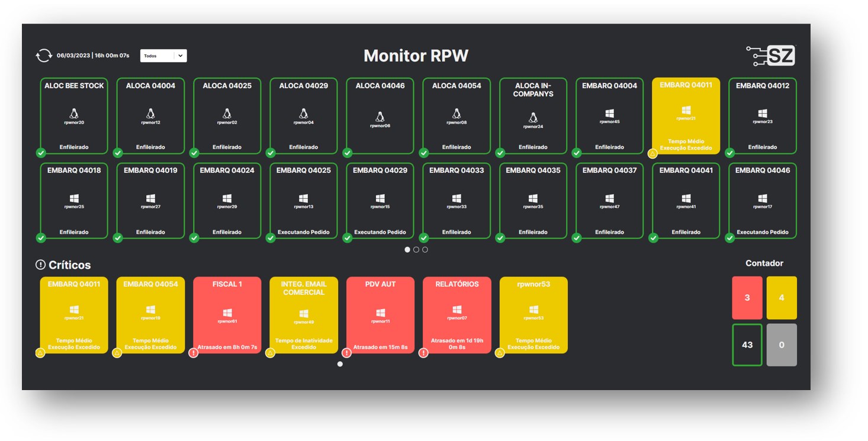Open the INTEG. EMAIL COMERCIAL card
The height and width of the screenshot is (441, 868).
(304, 315)
